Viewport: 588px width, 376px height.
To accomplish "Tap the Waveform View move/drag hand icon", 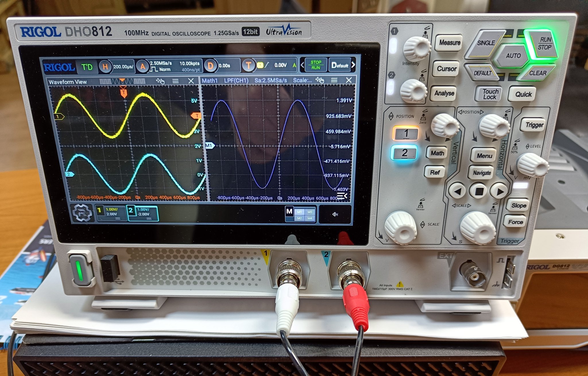I will (x=160, y=81).
